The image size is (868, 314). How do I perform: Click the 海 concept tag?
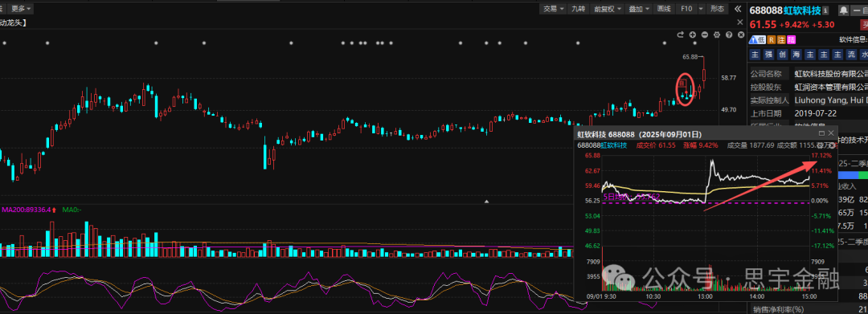pyautogui.click(x=796, y=55)
